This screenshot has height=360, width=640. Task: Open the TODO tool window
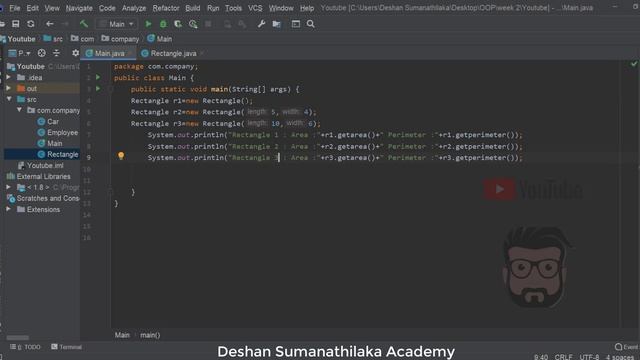coord(25,347)
